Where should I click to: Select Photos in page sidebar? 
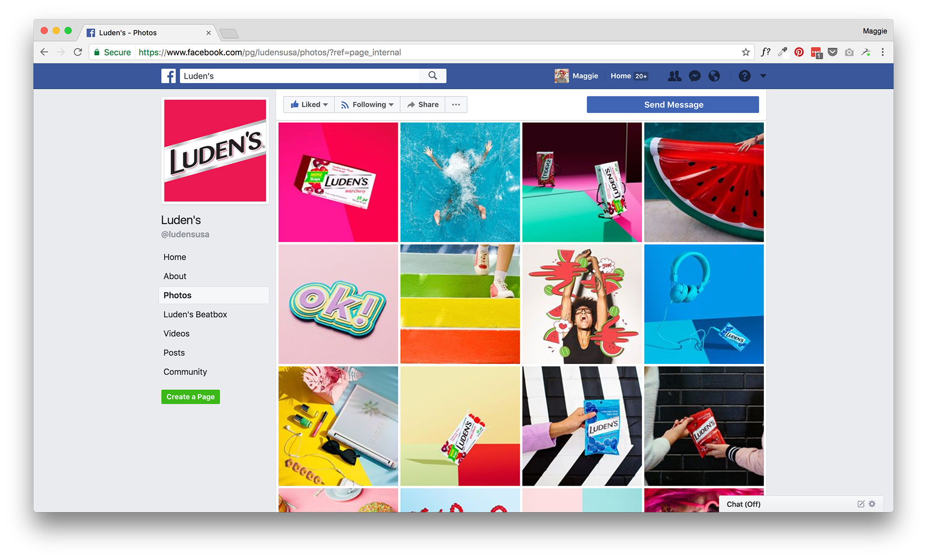(x=213, y=295)
